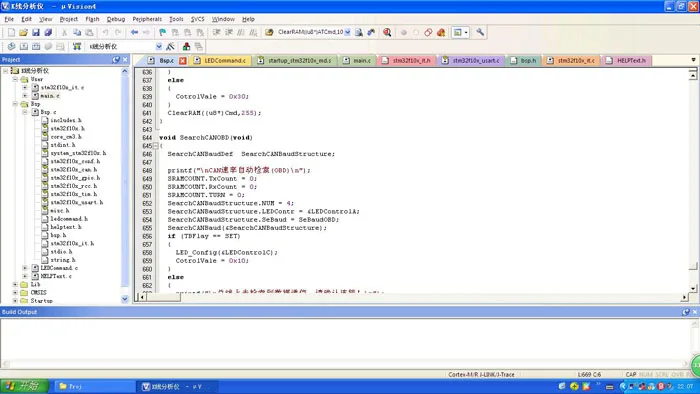Open Configuration via the wrench icon
Image resolution: width=700 pixels, height=394 pixels.
point(480,32)
